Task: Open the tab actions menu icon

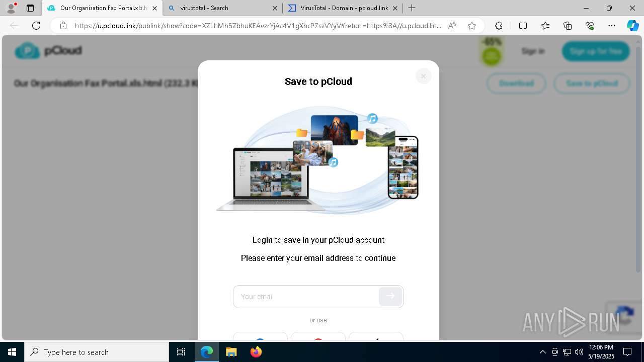Action: 30,8
